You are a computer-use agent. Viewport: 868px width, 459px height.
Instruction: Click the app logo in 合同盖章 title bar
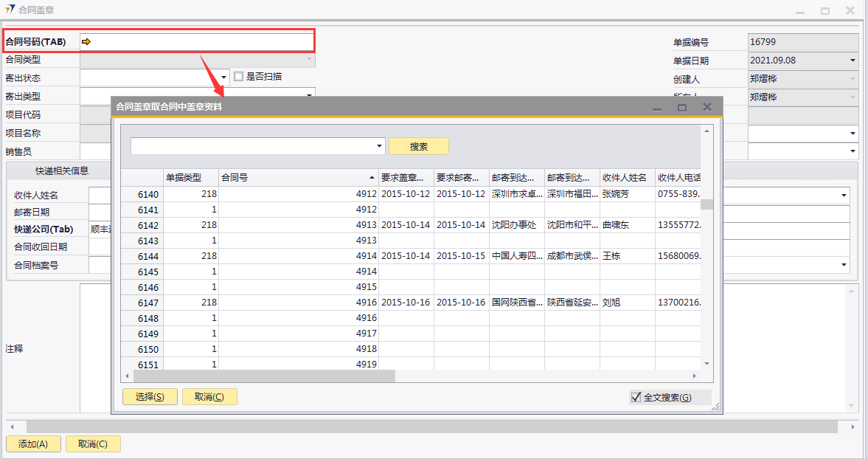coord(10,10)
